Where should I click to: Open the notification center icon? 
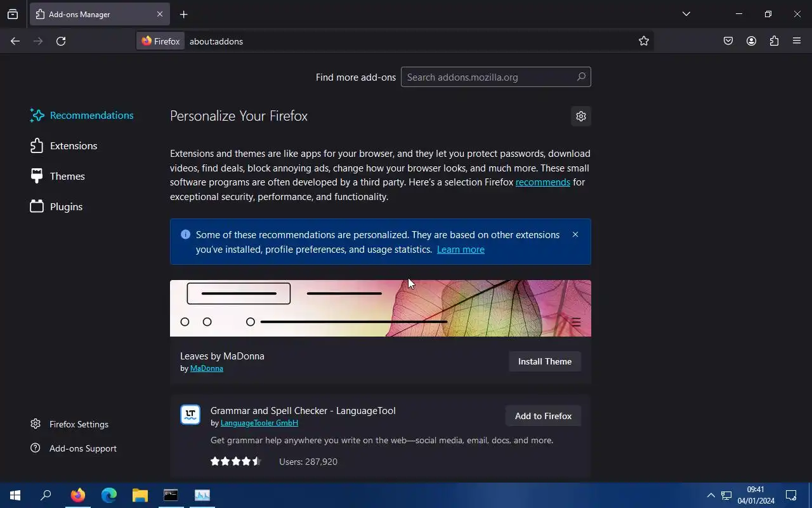[791, 495]
